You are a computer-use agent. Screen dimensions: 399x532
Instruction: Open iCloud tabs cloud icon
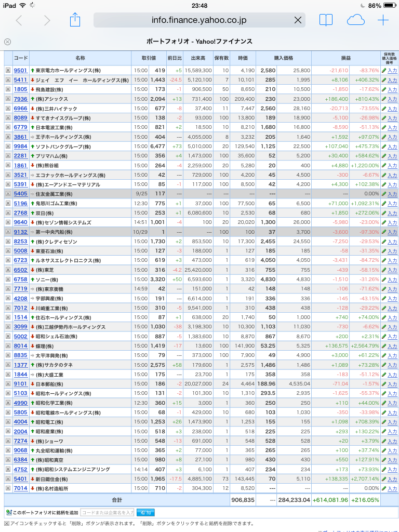pos(355,20)
